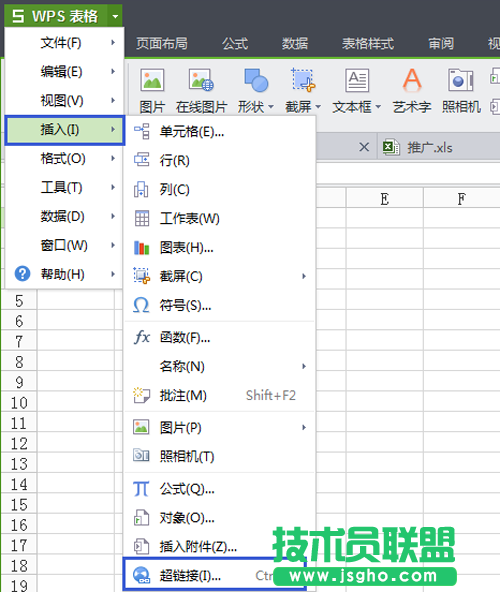
Task: Open the 数据(D) menu
Action: click(x=65, y=216)
